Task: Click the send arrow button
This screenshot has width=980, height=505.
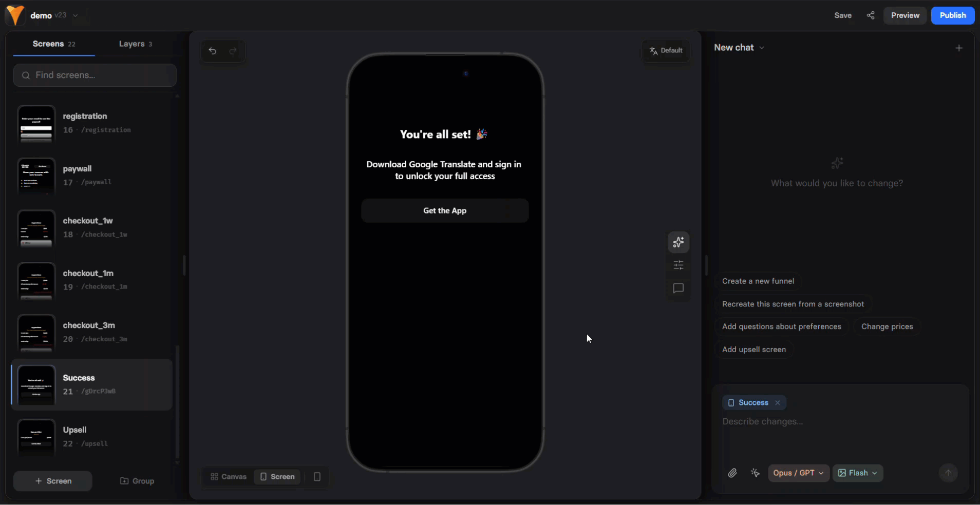Action: click(x=949, y=473)
